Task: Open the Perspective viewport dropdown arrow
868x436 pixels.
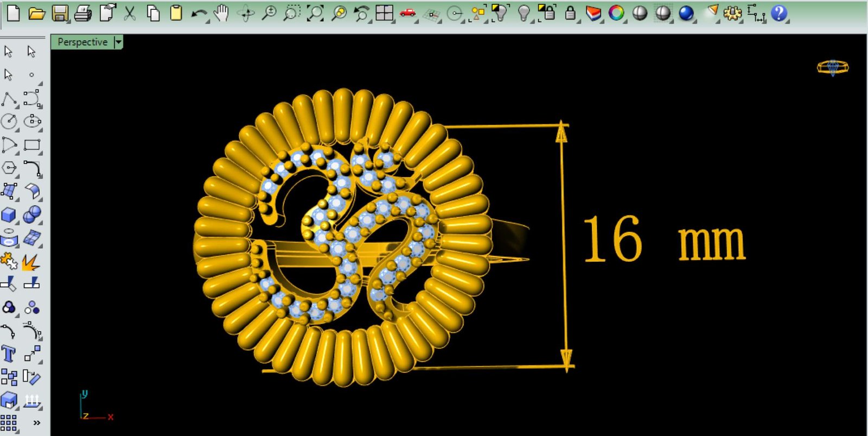Action: click(119, 42)
